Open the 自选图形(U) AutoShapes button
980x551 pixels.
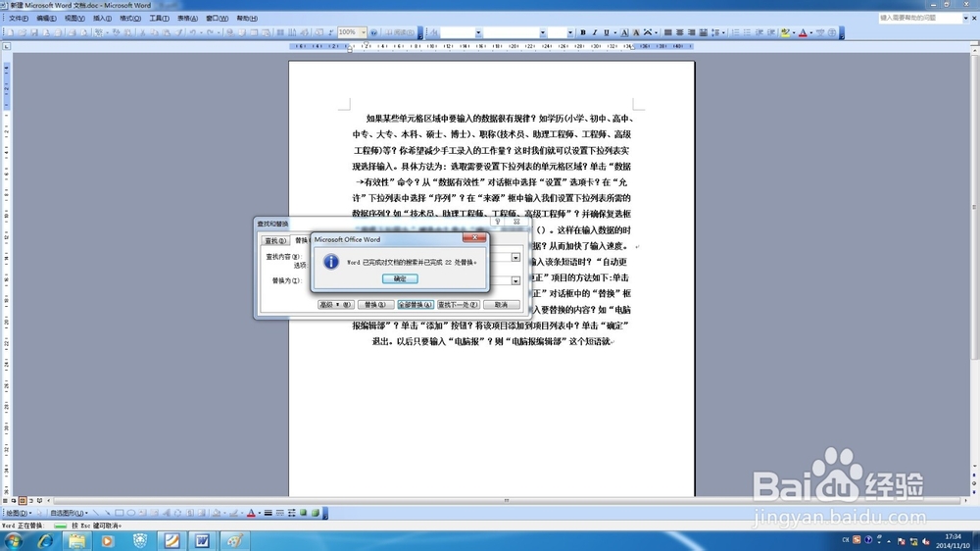pyautogui.click(x=69, y=513)
